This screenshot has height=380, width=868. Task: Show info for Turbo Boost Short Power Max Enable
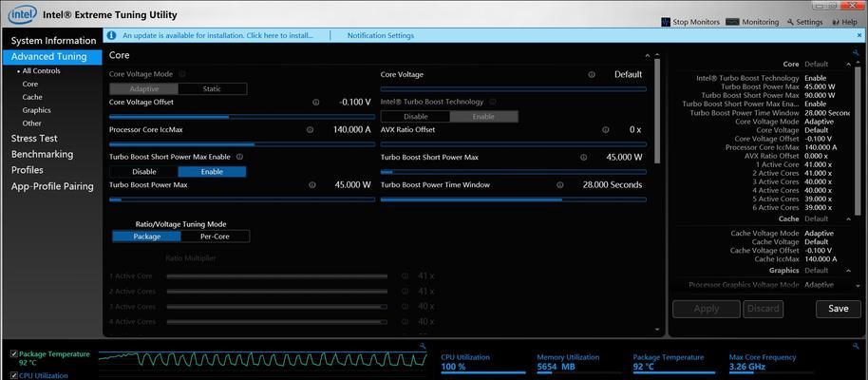pyautogui.click(x=239, y=157)
